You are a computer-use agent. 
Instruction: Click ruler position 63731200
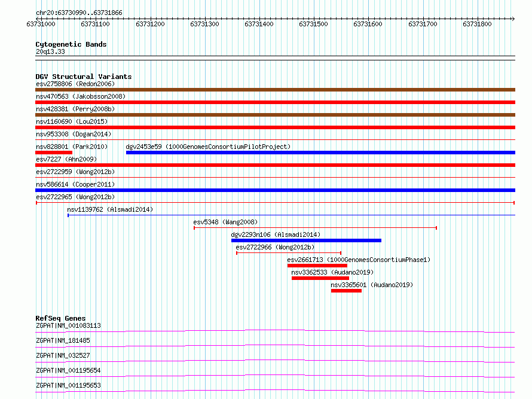pos(150,24)
